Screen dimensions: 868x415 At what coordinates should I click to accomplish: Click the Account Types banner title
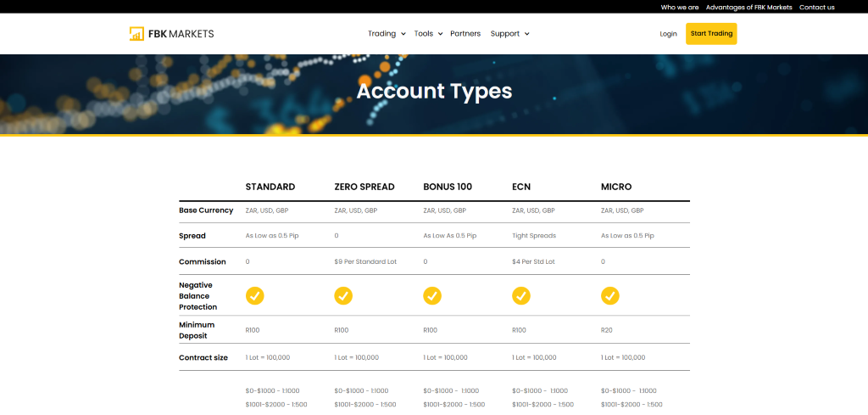[x=434, y=92]
